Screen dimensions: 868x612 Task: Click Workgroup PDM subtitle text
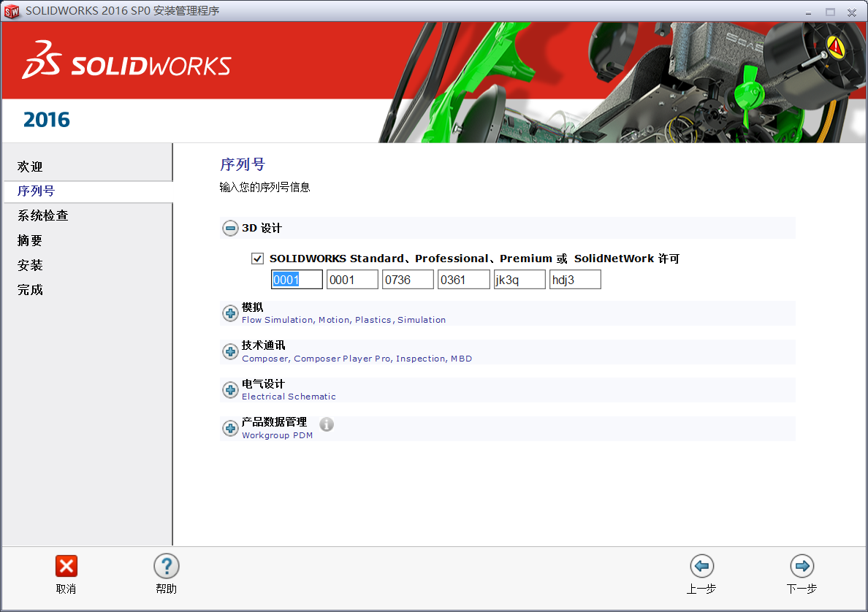tap(278, 435)
